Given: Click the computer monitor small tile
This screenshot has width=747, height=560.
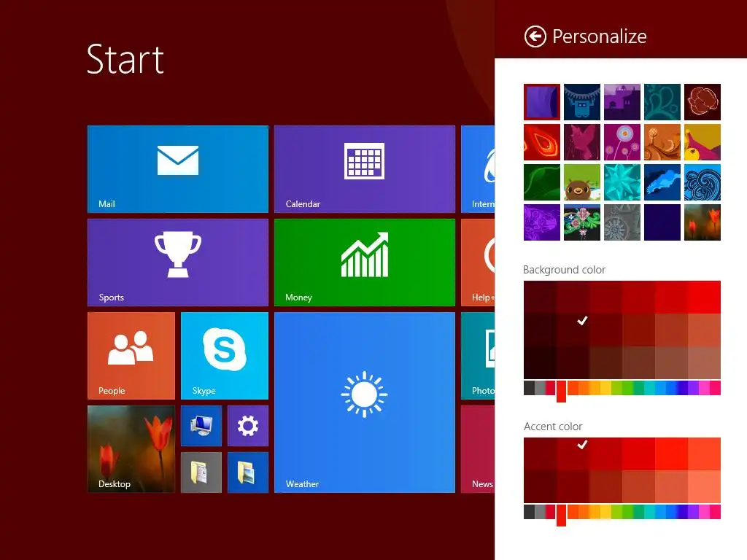Looking at the screenshot, I should [x=201, y=426].
